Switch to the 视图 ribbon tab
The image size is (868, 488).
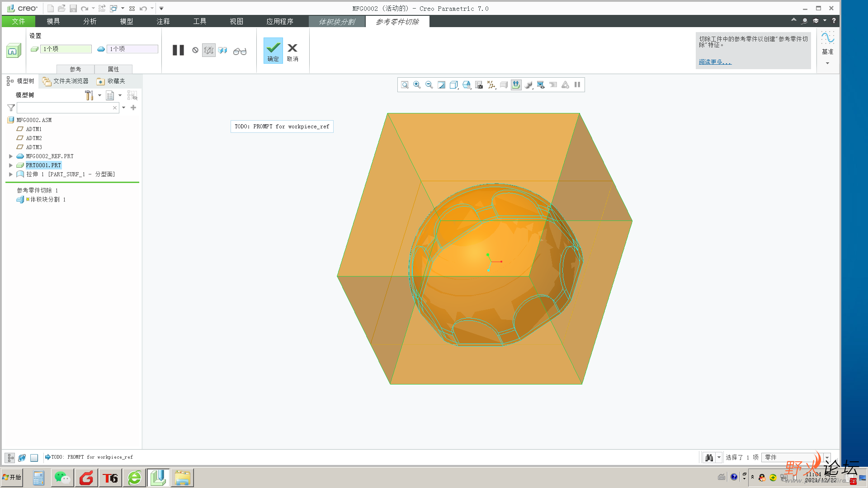(236, 21)
